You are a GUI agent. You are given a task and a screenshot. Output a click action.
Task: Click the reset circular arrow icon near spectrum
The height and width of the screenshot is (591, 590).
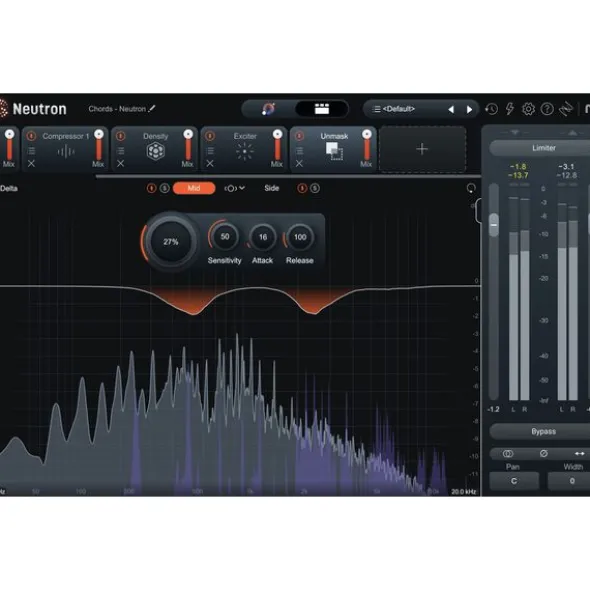point(471,188)
